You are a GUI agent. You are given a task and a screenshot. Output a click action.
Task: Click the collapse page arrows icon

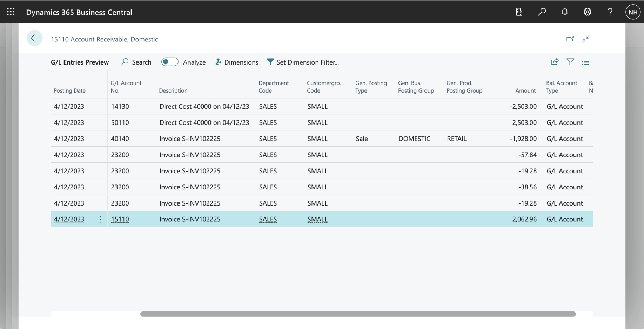(x=585, y=39)
